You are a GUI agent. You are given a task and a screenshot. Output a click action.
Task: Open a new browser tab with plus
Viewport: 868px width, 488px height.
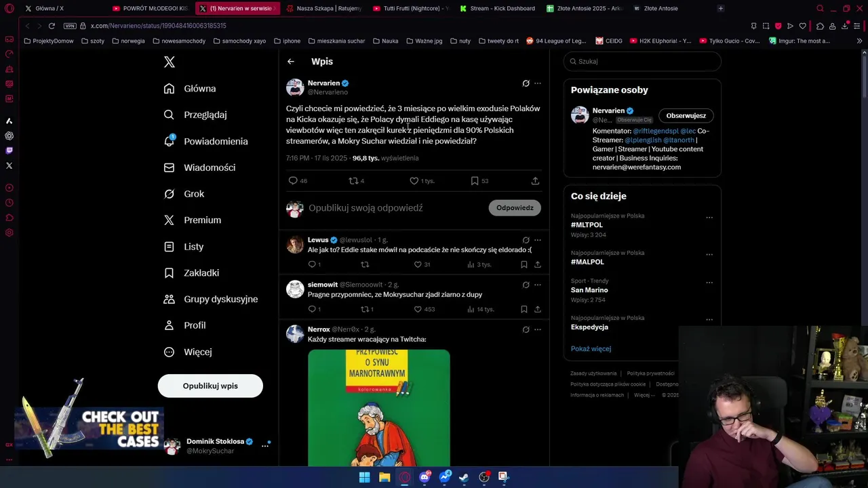point(720,8)
